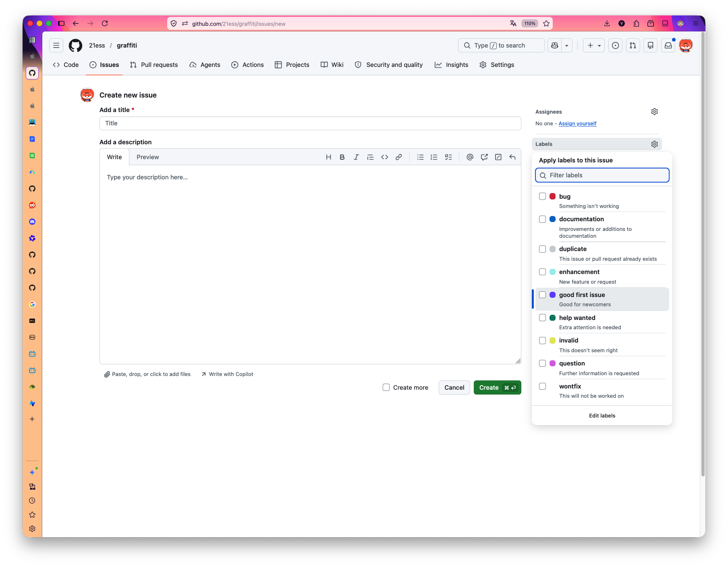728x567 pixels.
Task: Open the user avatar menu
Action: click(686, 46)
